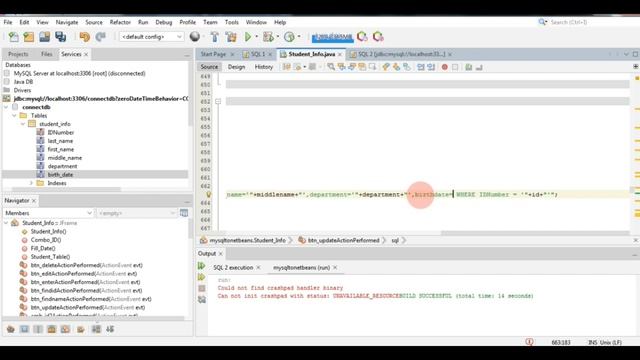The height and width of the screenshot is (360, 640).
Task: Click the red Start Macro Recording icon
Action: [x=444, y=67]
